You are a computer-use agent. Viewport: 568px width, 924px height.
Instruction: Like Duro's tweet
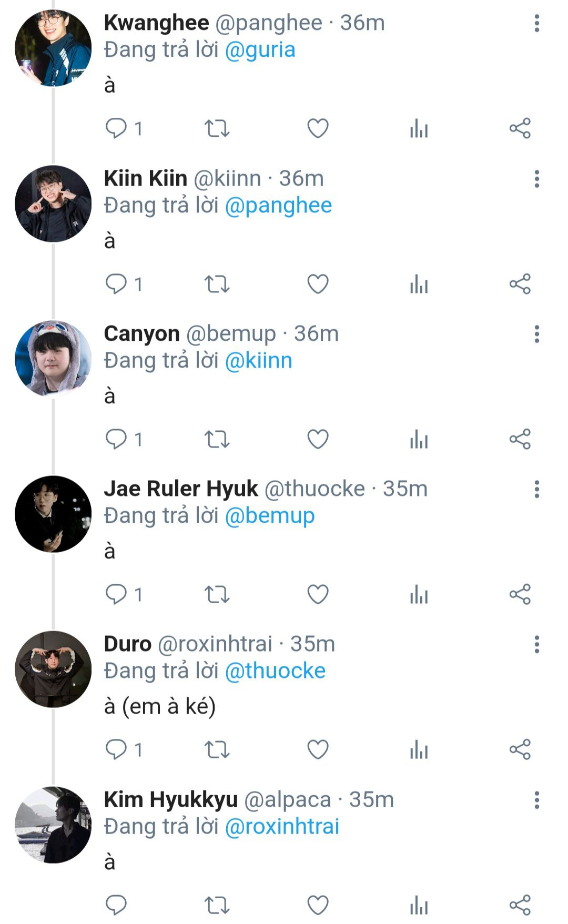[318, 749]
